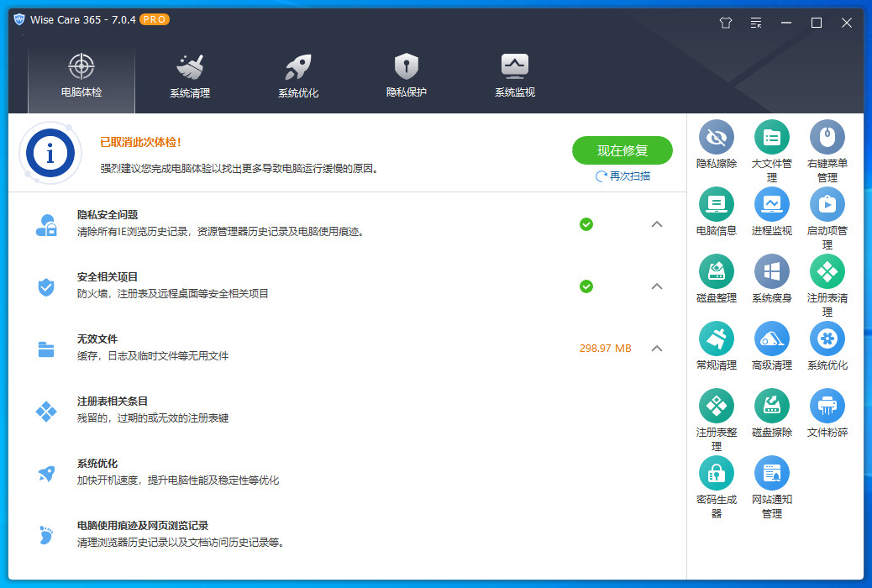Open the 启动项管理 startup manager
Screen dimensions: 872x588
coord(827,218)
